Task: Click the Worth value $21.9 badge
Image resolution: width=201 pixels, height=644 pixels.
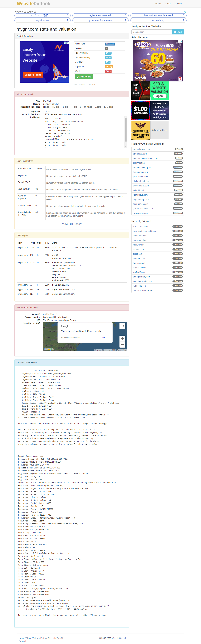Action: 108,71
